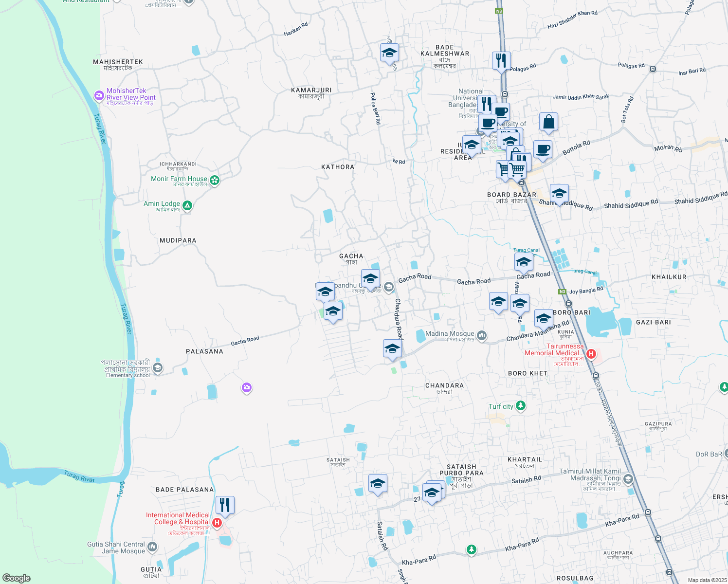The image size is (728, 584).
Task: Click the Turf city tree icon
Action: [520, 405]
